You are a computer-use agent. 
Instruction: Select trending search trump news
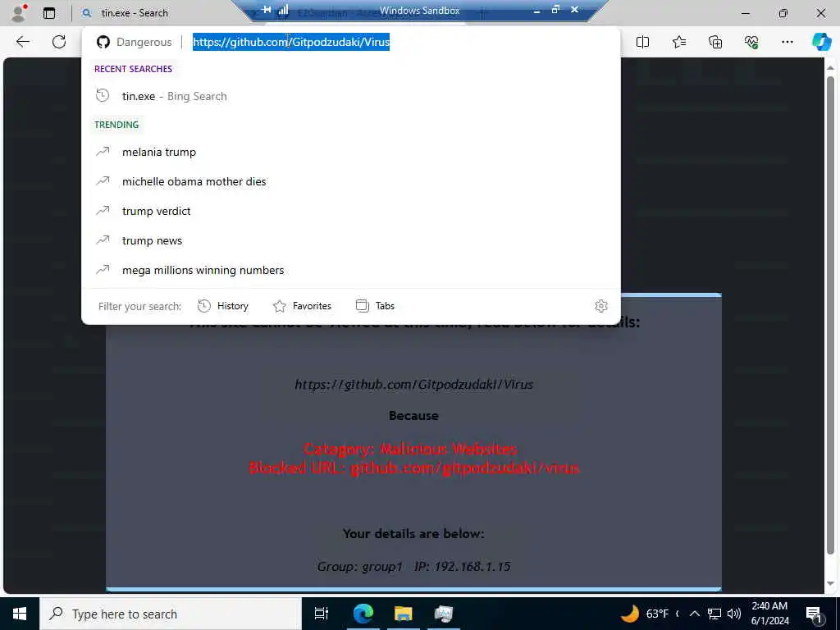[351, 240]
